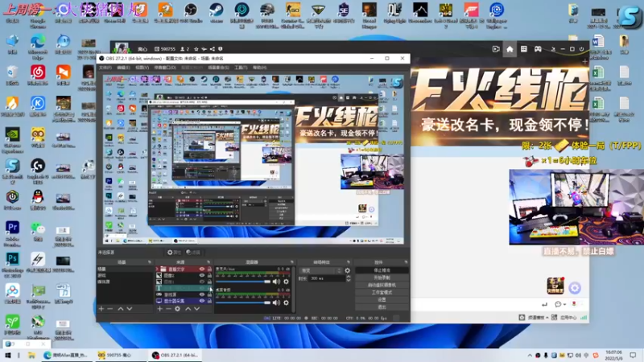The width and height of the screenshot is (644, 362).
Task: Expand 直播文字 group arrow in Sources
Action: (x=157, y=269)
